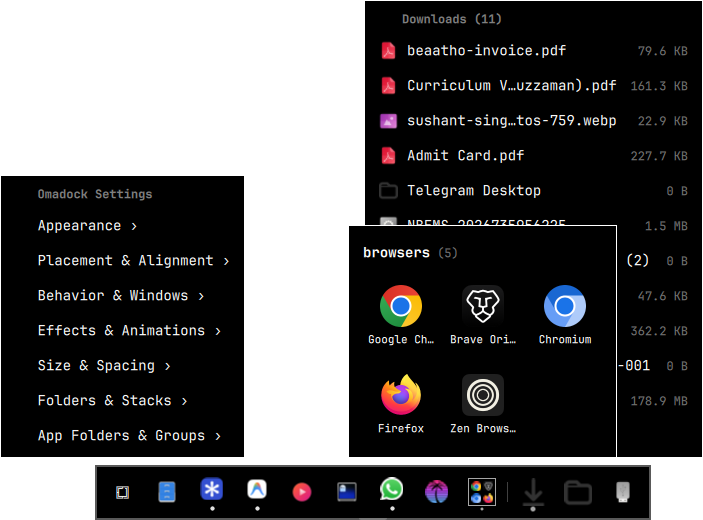This screenshot has width=703, height=520.
Task: Click the 178.9 MB file size row
Action: coord(659,401)
